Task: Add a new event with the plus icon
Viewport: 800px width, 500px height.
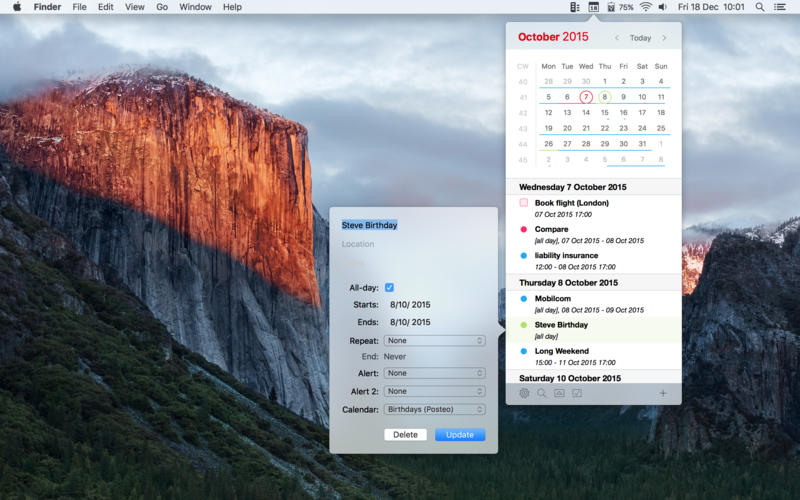Action: (663, 393)
